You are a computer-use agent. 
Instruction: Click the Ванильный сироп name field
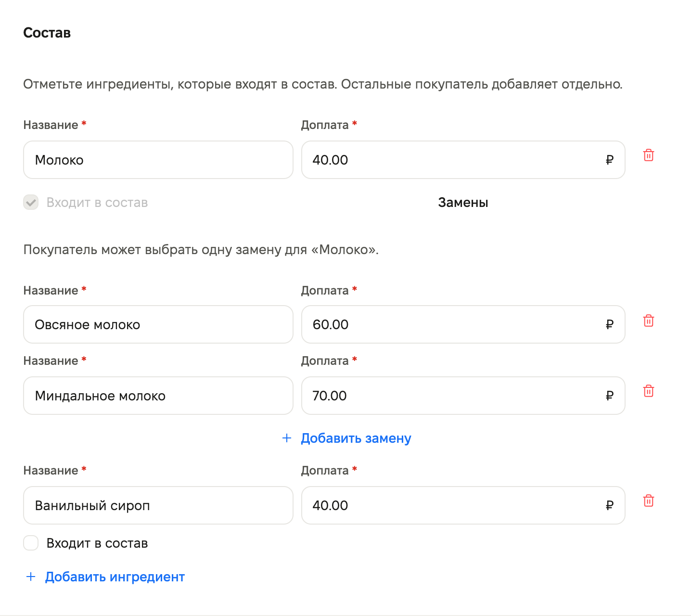tap(158, 505)
